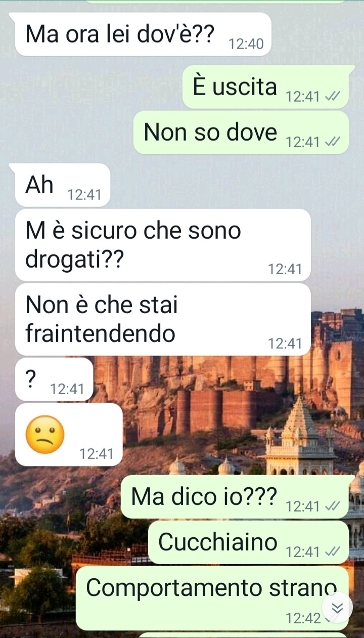This screenshot has height=638, width=364.
Task: Select "Non è che stai fraintendendo" message
Action: 163,319
